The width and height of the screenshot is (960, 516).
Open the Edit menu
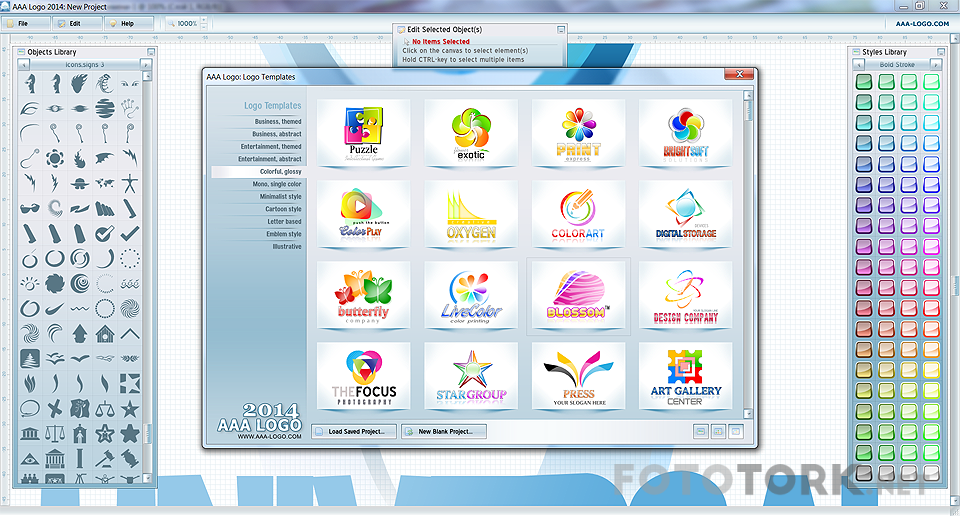point(77,23)
